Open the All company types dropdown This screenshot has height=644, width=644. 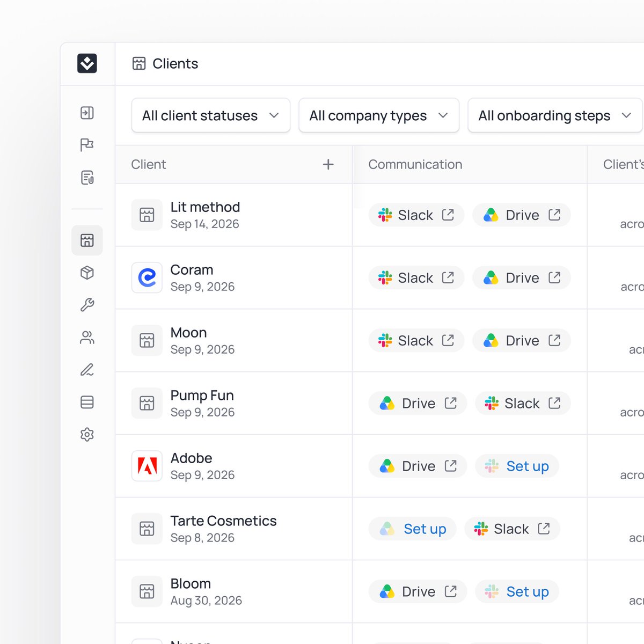click(379, 115)
